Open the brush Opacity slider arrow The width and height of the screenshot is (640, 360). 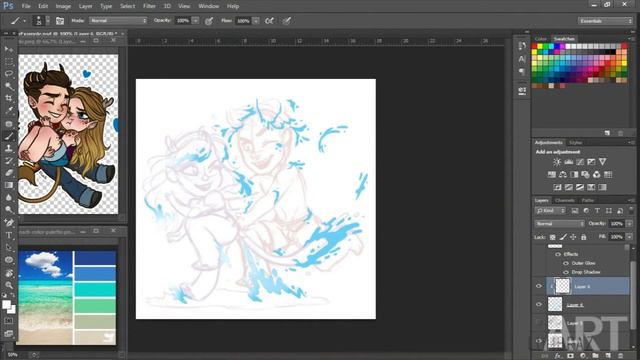pos(196,20)
